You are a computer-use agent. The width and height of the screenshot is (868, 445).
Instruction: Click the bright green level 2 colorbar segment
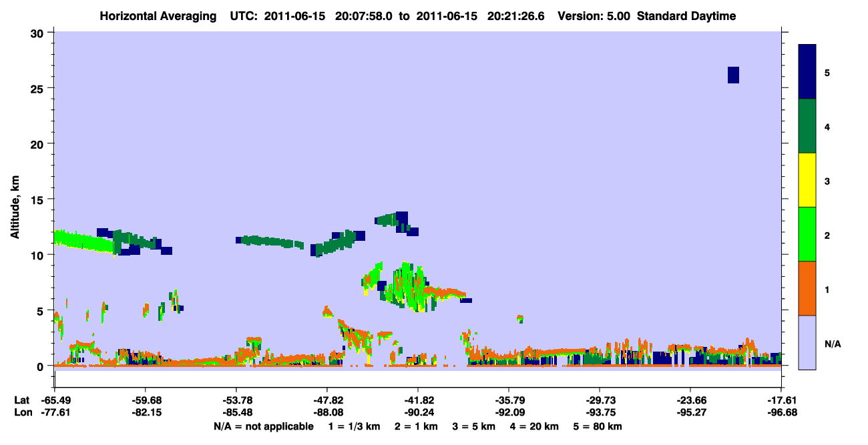pos(807,234)
